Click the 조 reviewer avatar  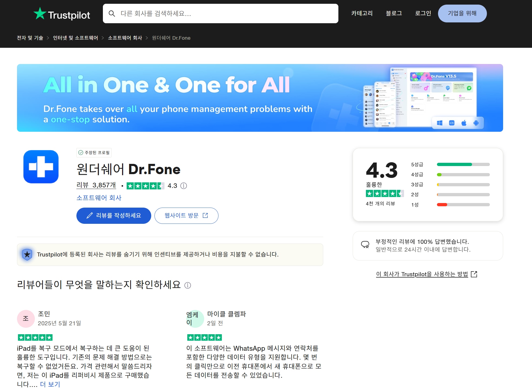coord(26,319)
